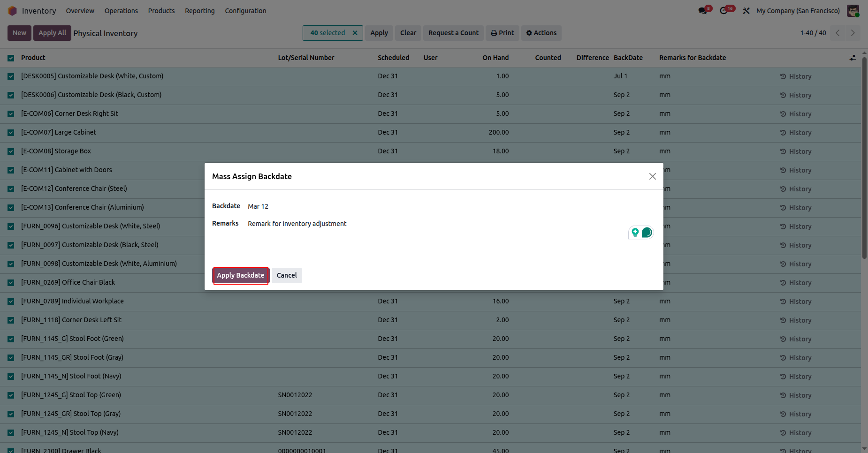This screenshot has width=868, height=453.
Task: Open History for FURN_1118 Corner Desk Left Sit
Action: [x=796, y=320]
